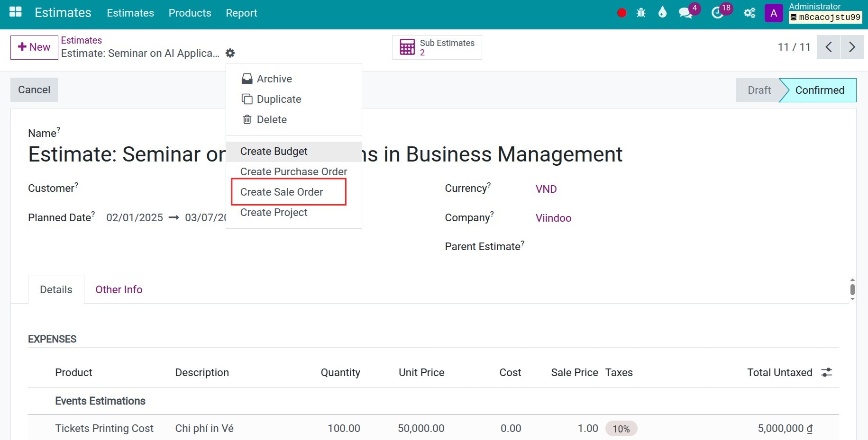This screenshot has width=868, height=440.
Task: Switch to the Details tab
Action: tap(56, 289)
